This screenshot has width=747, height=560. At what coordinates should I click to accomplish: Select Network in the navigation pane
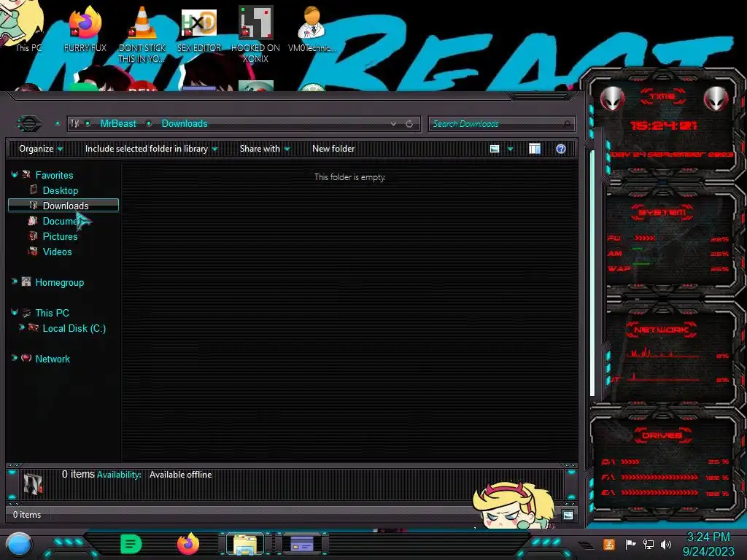pyautogui.click(x=53, y=359)
